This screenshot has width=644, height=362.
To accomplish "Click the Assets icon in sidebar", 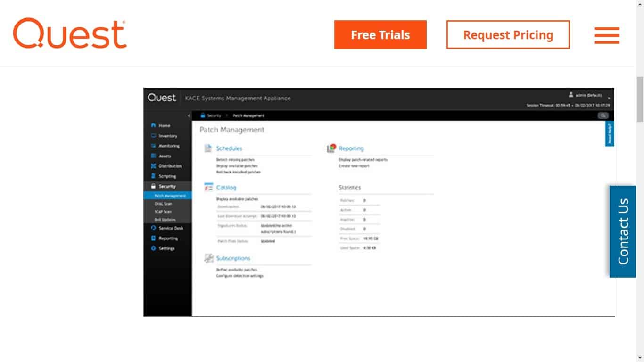I will click(x=153, y=156).
